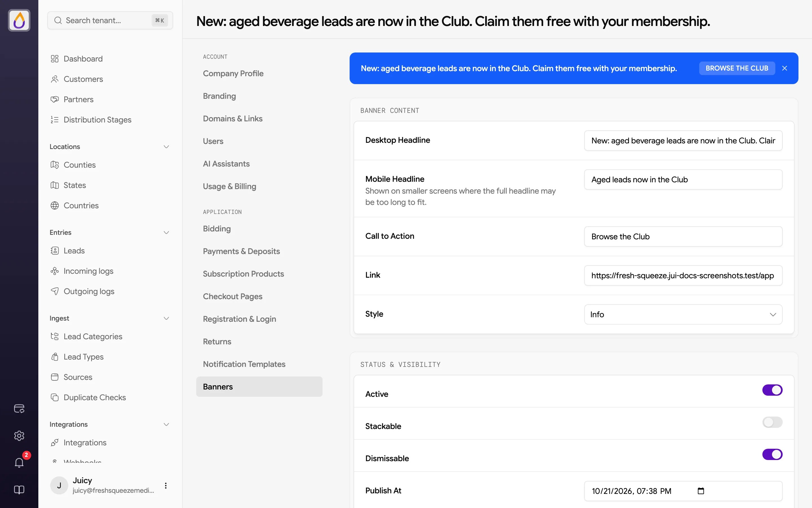Open AI Assistants settings
This screenshot has height=508, width=812.
tap(226, 164)
